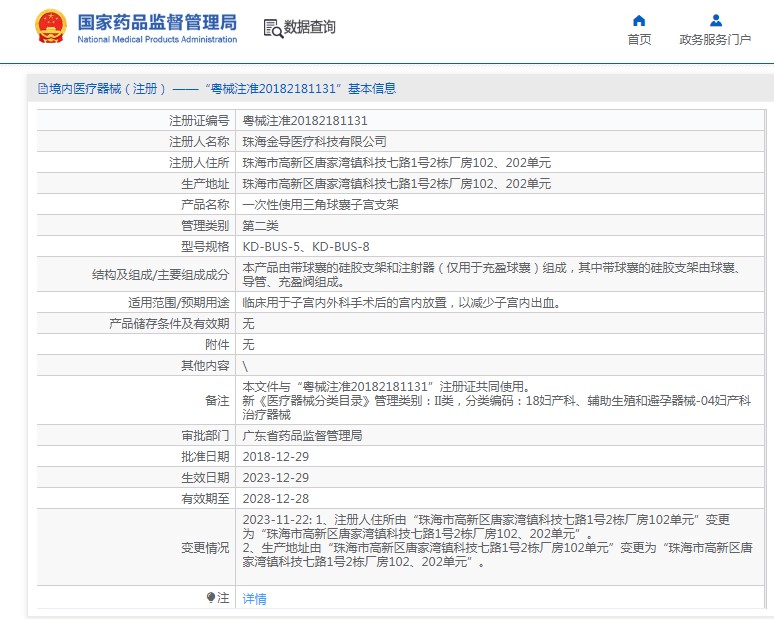Click the 审批部门 row label
The width and height of the screenshot is (774, 619).
point(205,435)
